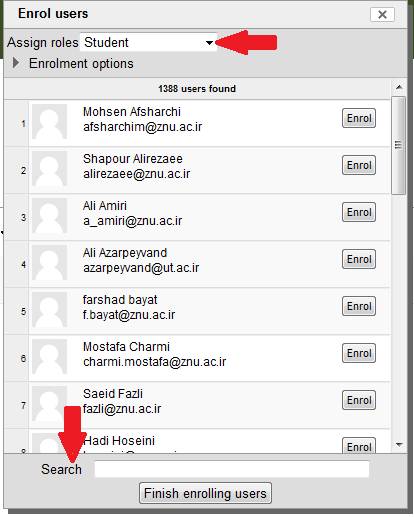Expand the Enrolment options section
The image size is (414, 517).
[73, 63]
